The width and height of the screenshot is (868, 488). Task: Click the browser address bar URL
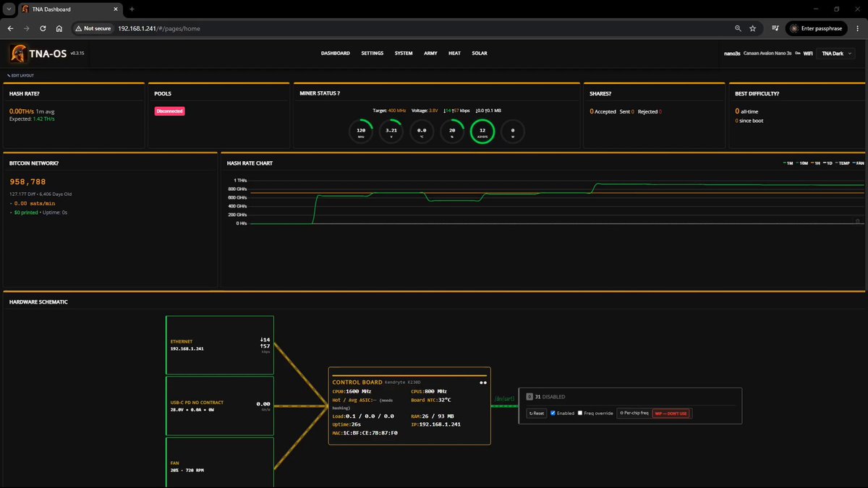click(159, 28)
